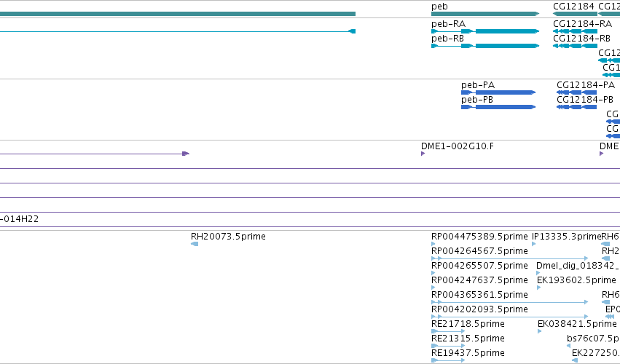This screenshot has width=620, height=364.
Task: Select the RE19437.5prime label
Action: click(468, 353)
